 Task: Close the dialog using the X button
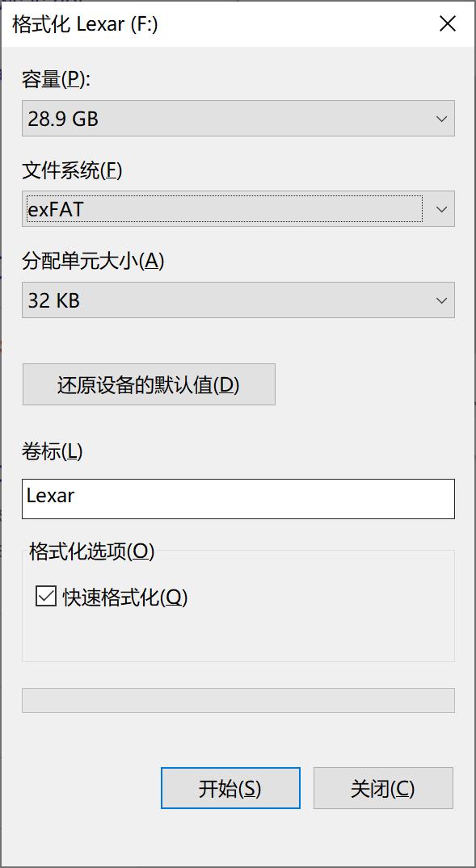[x=448, y=23]
